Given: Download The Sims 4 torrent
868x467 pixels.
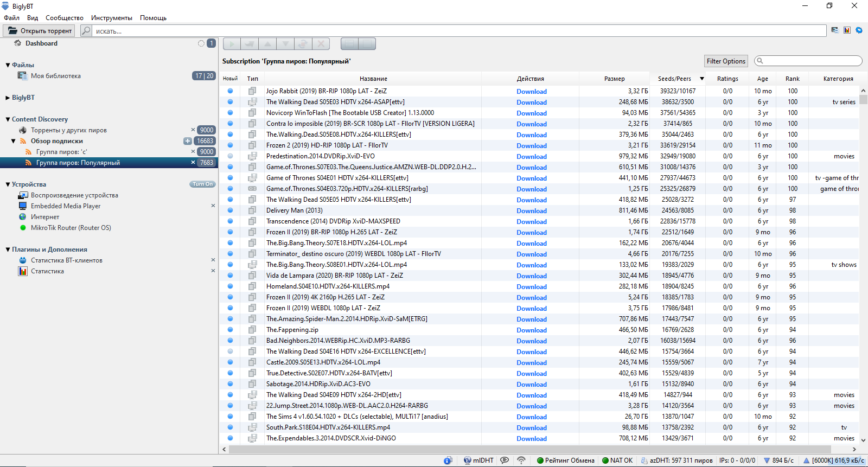Looking at the screenshot, I should point(532,417).
